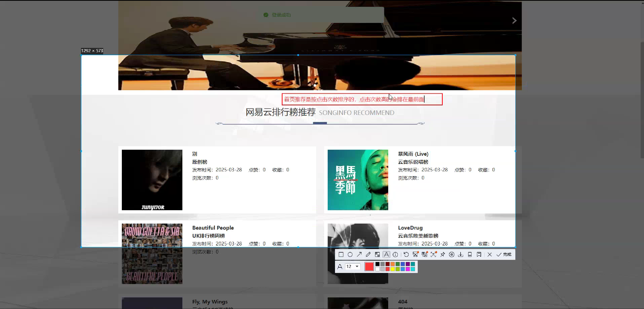Undo the last annotation
This screenshot has width=644, height=309.
pyautogui.click(x=406, y=255)
